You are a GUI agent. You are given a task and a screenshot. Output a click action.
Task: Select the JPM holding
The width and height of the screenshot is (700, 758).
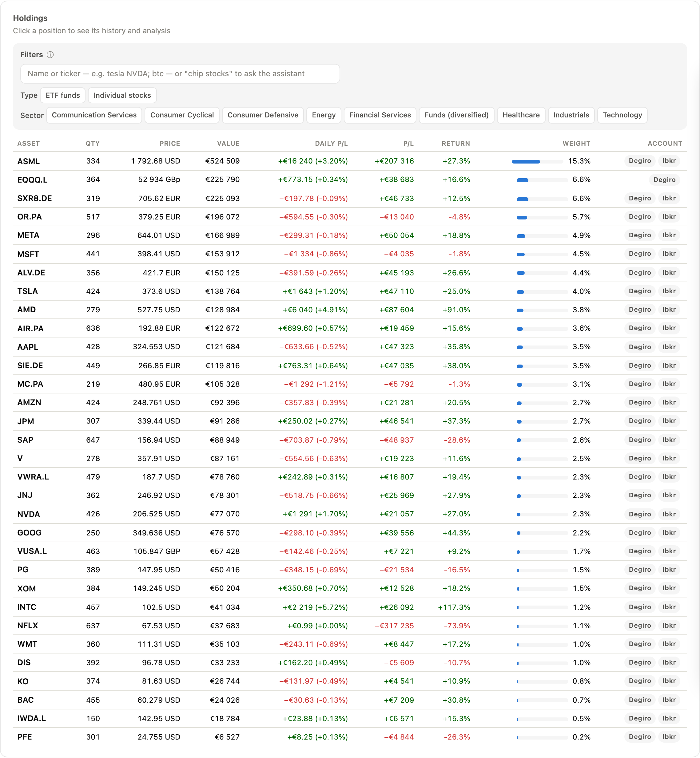pos(350,421)
